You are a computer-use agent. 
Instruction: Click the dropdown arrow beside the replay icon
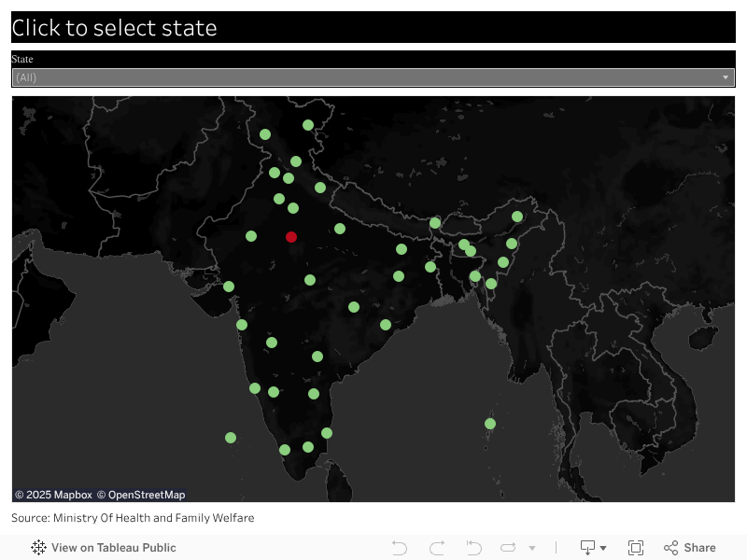(532, 548)
